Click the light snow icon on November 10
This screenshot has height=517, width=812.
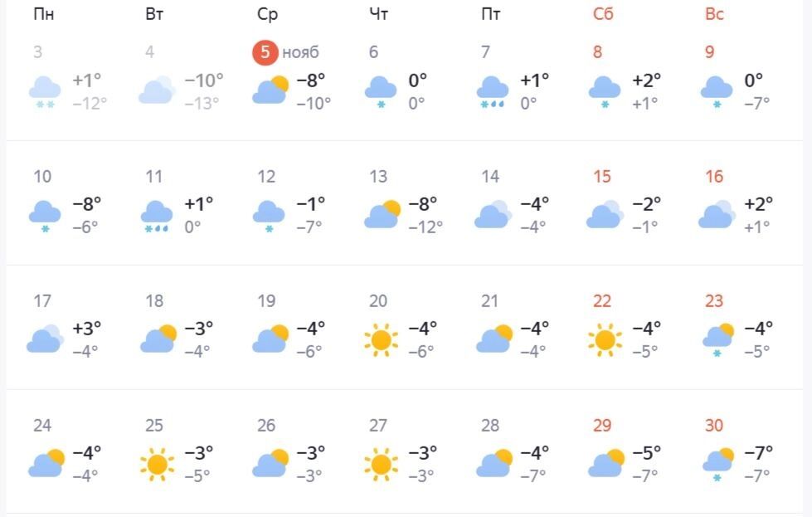46,211
